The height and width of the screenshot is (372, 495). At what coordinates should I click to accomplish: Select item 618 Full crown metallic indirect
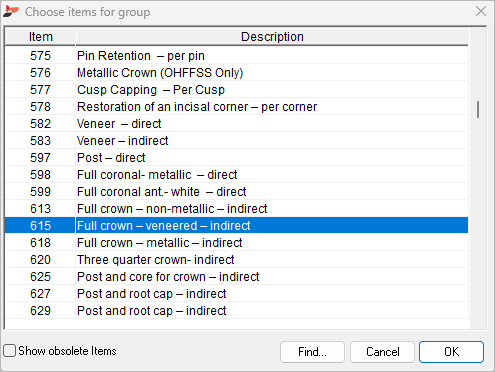[x=237, y=243]
